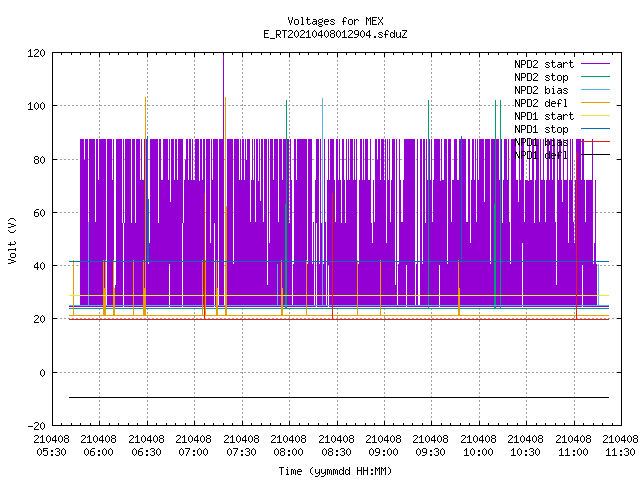Click the 'NPD1 start' legend label

point(544,116)
